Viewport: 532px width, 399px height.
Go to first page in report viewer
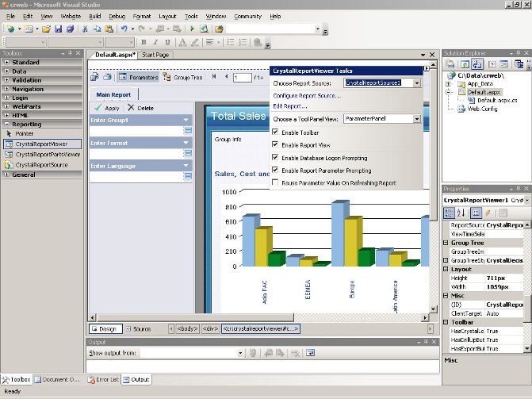coord(214,77)
